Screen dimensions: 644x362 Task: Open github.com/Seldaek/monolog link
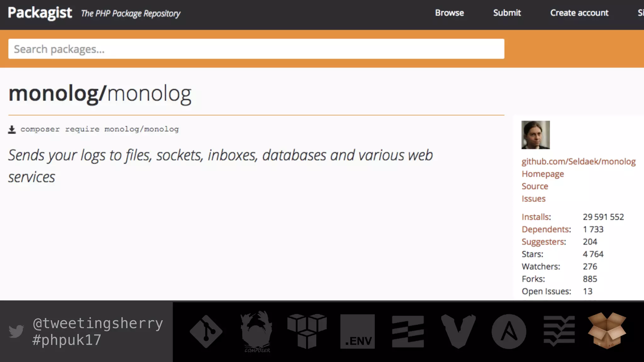click(579, 162)
